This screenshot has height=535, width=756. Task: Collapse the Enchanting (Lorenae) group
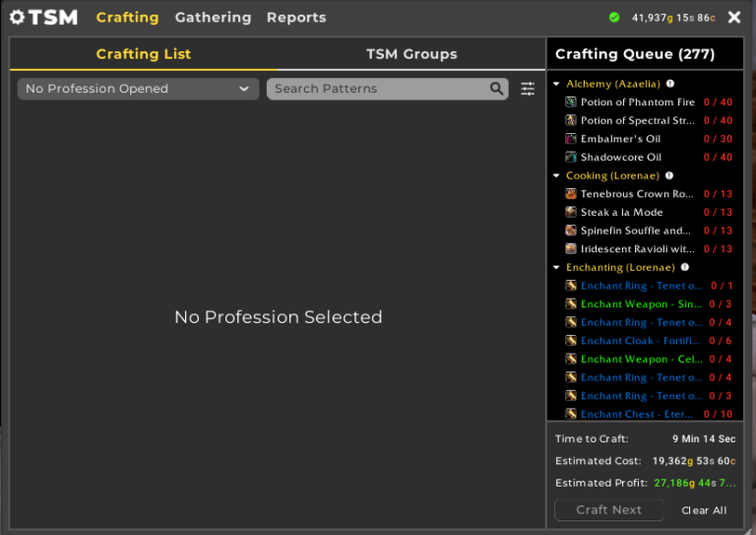[556, 267]
